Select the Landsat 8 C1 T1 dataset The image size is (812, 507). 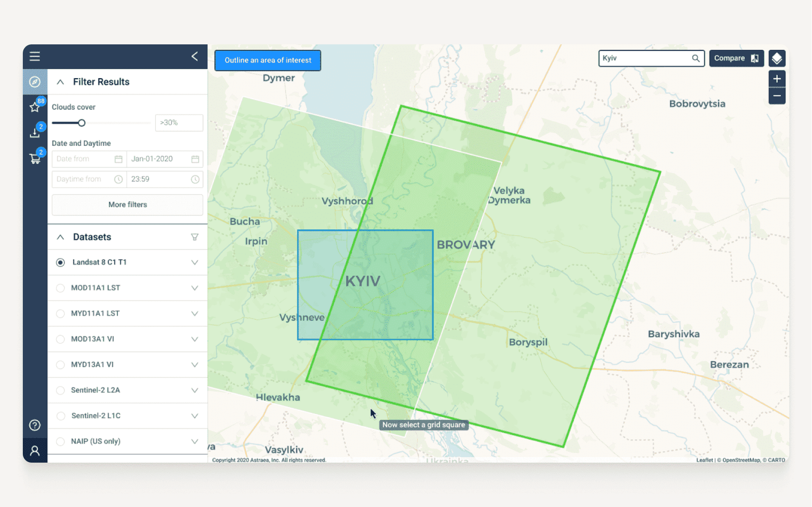tap(60, 262)
